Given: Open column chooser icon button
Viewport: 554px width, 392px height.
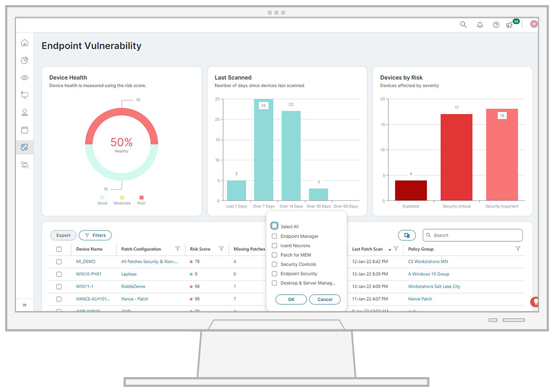Looking at the screenshot, I should pyautogui.click(x=407, y=235).
